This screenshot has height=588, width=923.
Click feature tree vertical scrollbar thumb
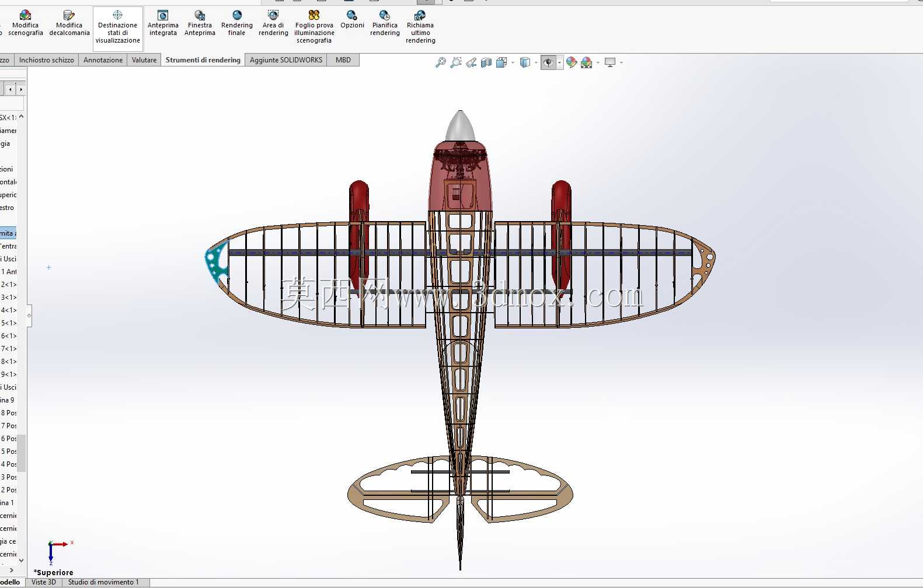pos(22,453)
